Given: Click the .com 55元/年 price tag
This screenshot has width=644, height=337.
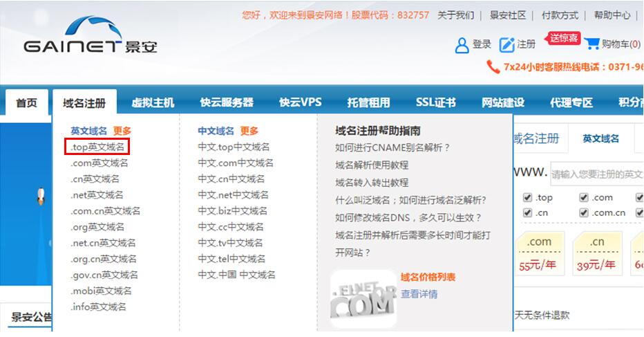Looking at the screenshot, I should coord(539,253).
